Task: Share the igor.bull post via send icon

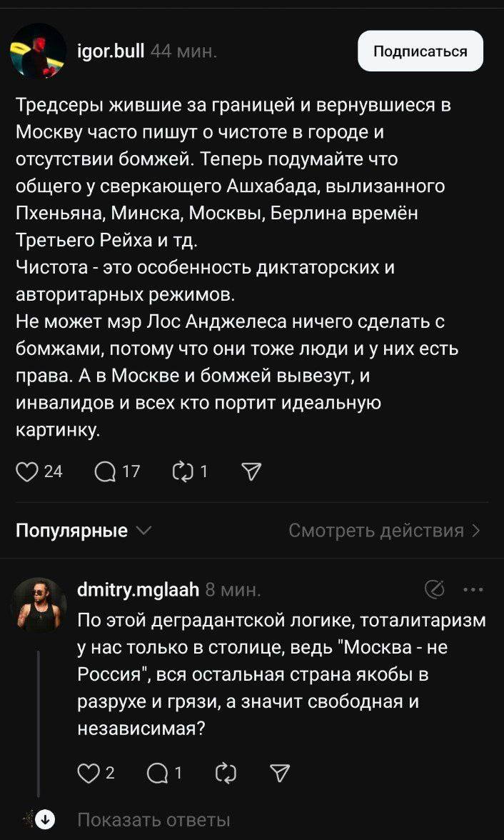Action: [x=253, y=471]
